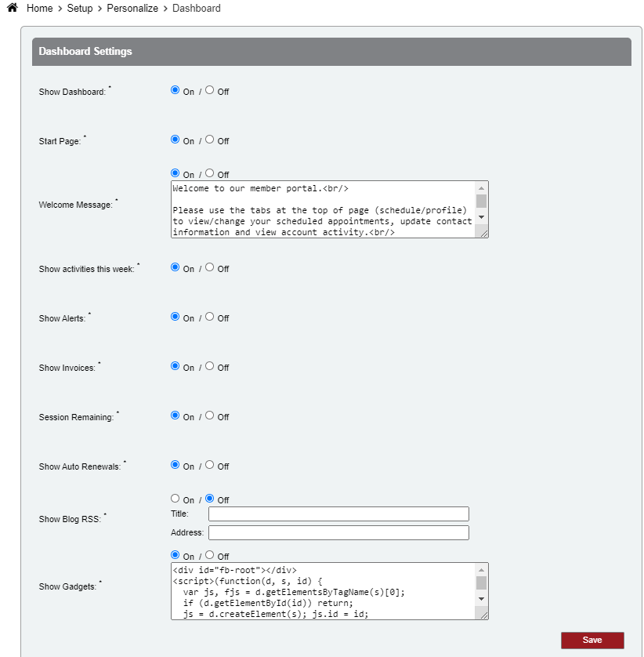Screen dimensions: 644x657
Task: Click scroll up arrow in Gadgets box
Action: click(482, 568)
